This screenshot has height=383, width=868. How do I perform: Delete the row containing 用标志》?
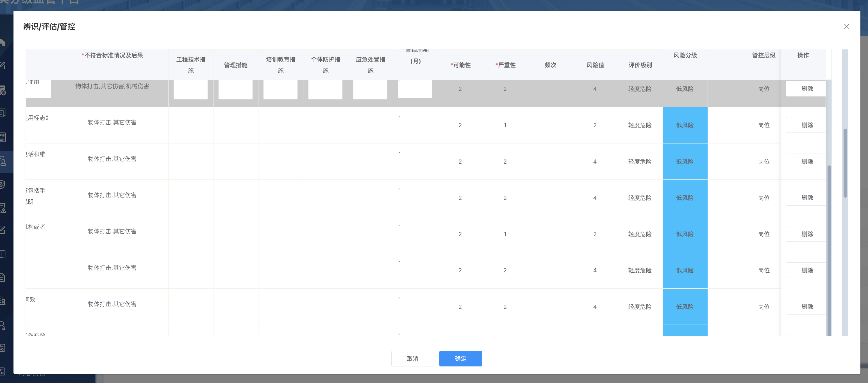coord(807,125)
